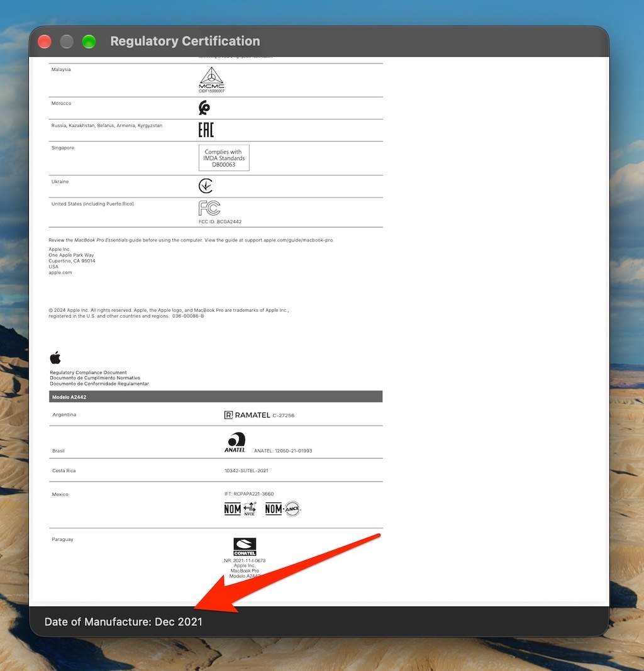This screenshot has height=671, width=644.
Task: Click the '10342-SUTEL-2021' value
Action: [246, 470]
